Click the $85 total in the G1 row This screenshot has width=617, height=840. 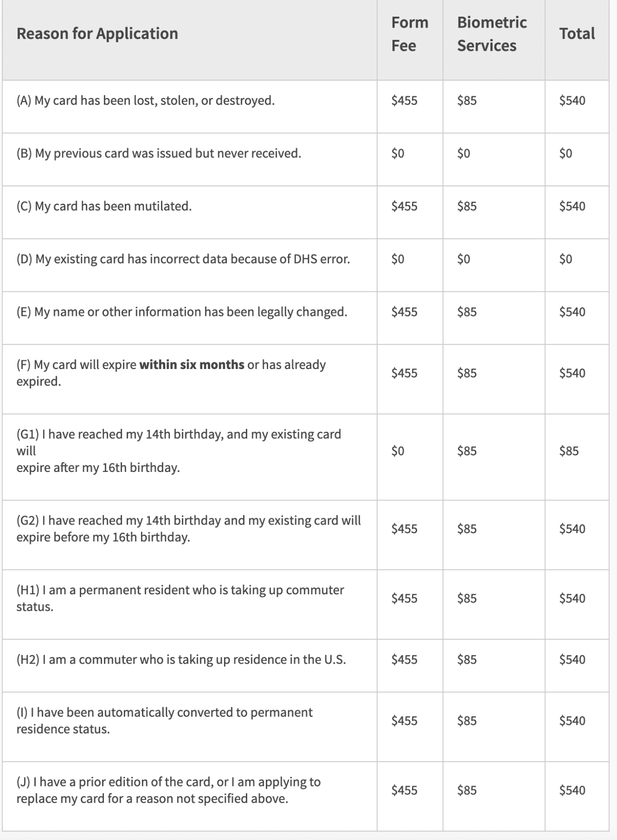pos(569,451)
